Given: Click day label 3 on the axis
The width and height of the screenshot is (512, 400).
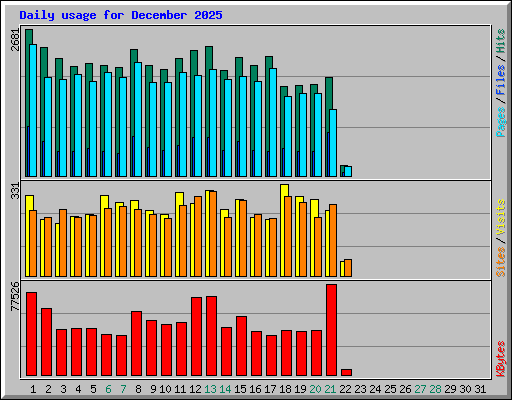Looking at the screenshot, I should click(x=63, y=389).
